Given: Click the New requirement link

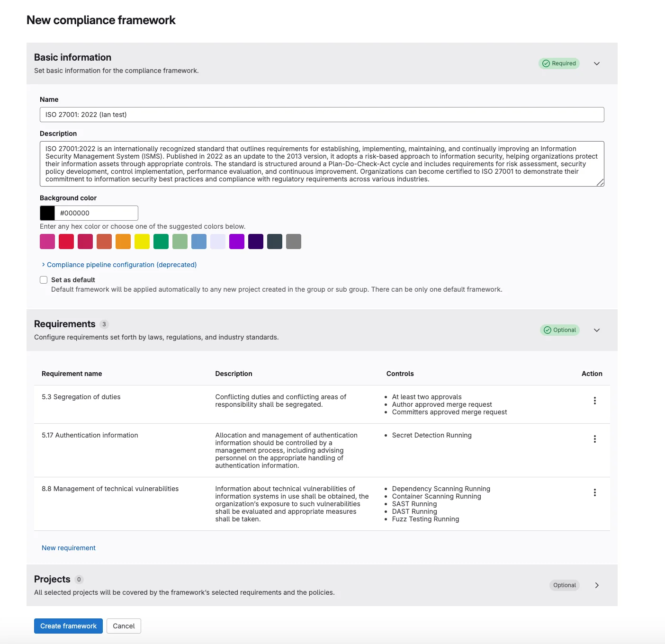Looking at the screenshot, I should coord(68,547).
